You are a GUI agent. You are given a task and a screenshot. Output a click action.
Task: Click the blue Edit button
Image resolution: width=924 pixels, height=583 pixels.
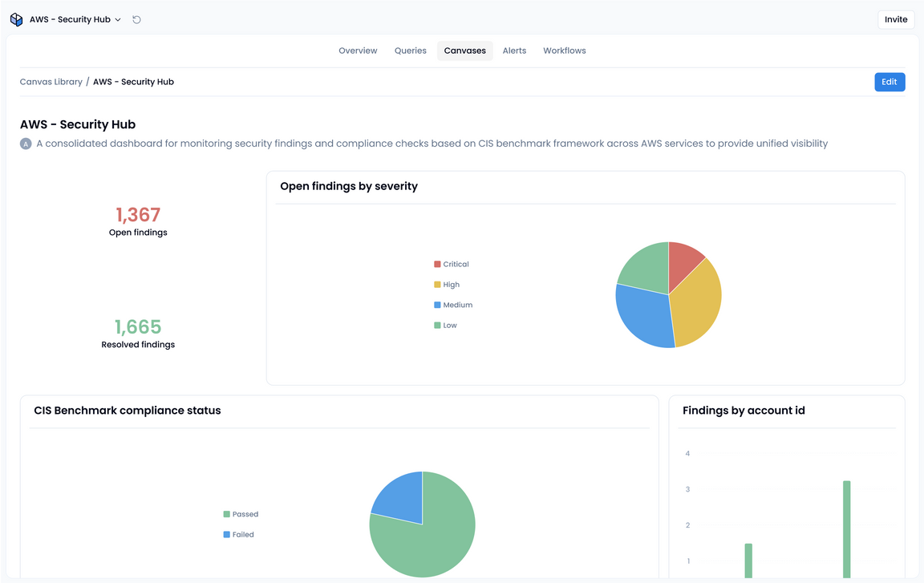point(890,82)
